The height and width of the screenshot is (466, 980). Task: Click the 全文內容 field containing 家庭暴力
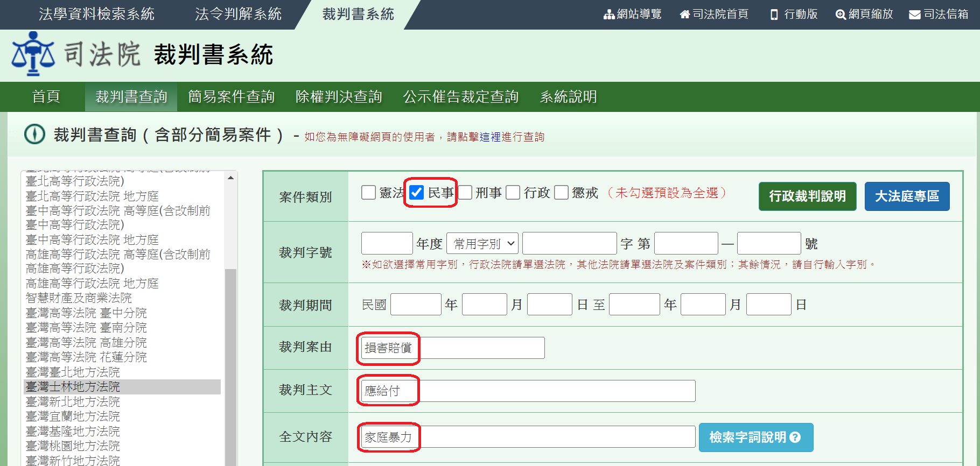[528, 437]
